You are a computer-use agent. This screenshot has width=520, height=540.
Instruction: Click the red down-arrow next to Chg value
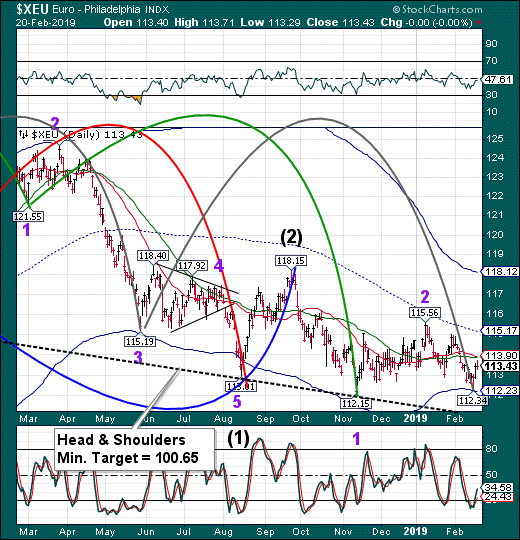pyautogui.click(x=478, y=23)
